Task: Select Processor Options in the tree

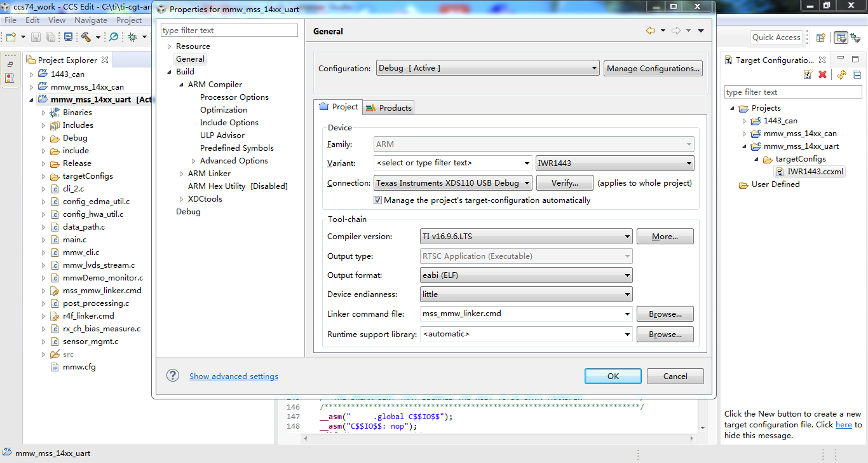Action: pyautogui.click(x=234, y=97)
